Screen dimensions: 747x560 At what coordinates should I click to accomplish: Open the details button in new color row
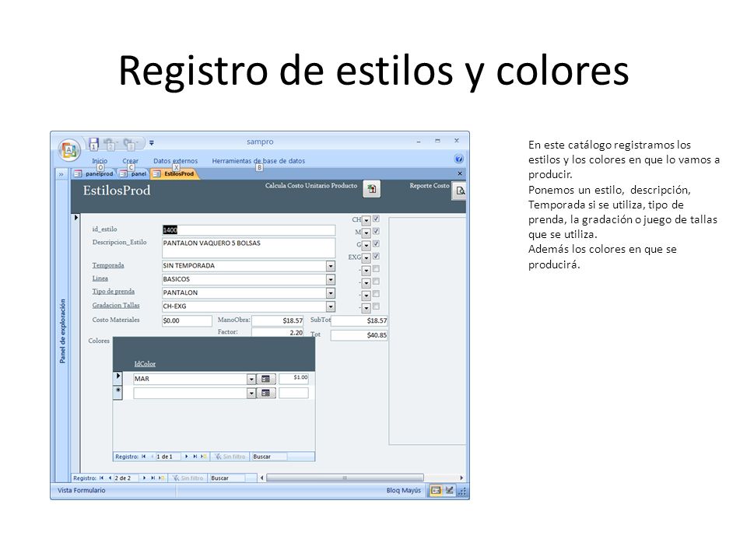coord(266,394)
